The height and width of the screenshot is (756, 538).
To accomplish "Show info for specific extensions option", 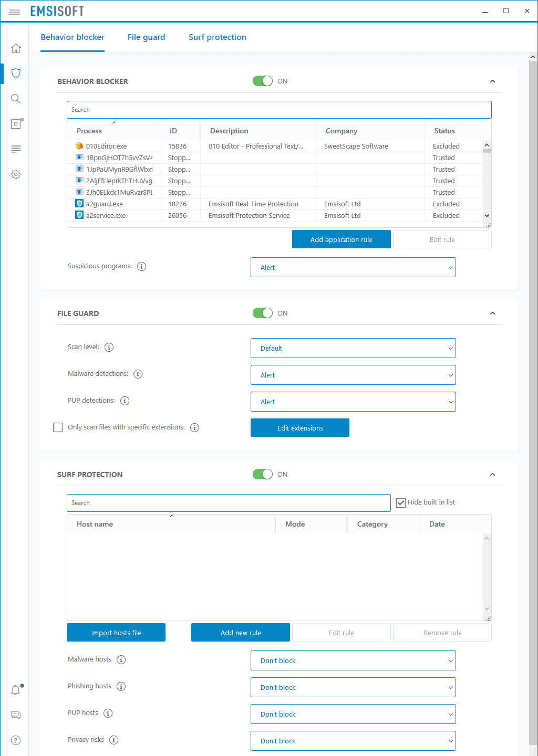I will pyautogui.click(x=194, y=428).
